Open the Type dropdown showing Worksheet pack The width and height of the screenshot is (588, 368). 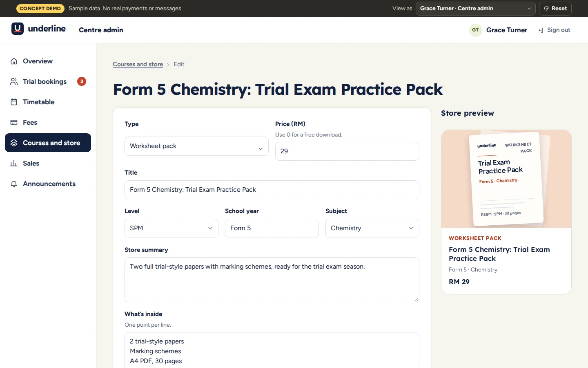[x=196, y=146]
